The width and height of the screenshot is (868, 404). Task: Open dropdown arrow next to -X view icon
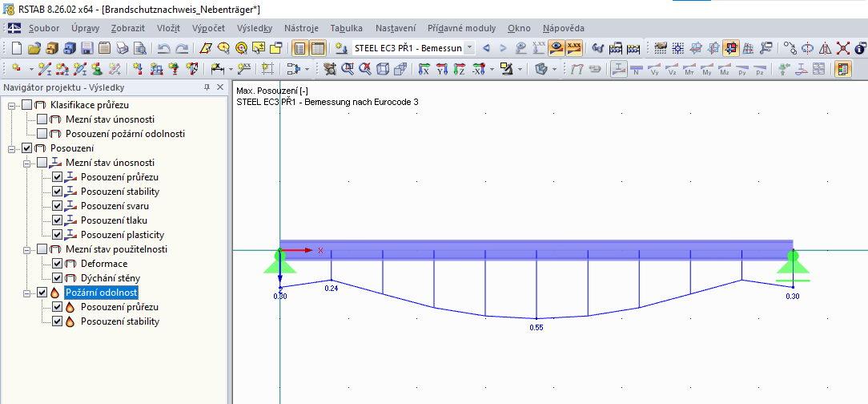[x=492, y=69]
